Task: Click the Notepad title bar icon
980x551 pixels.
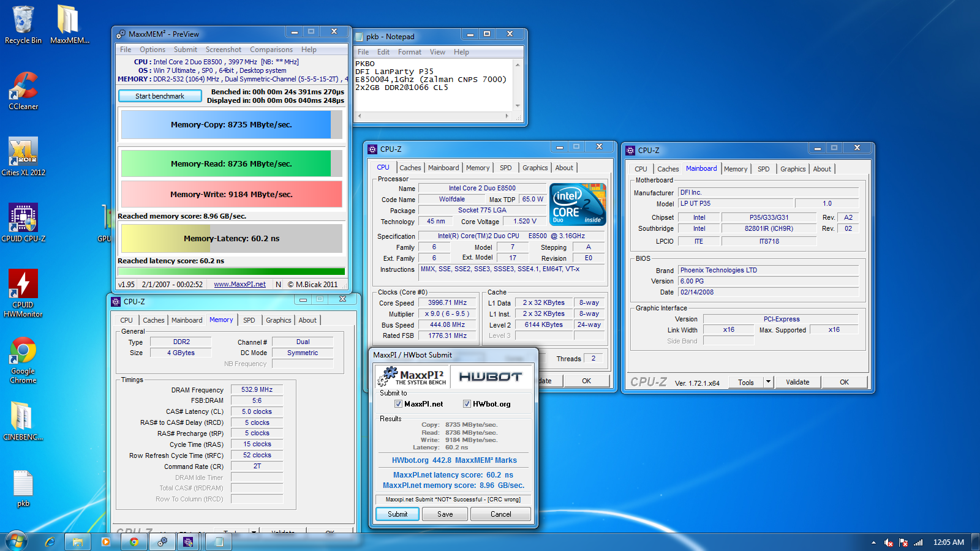Action: [360, 37]
